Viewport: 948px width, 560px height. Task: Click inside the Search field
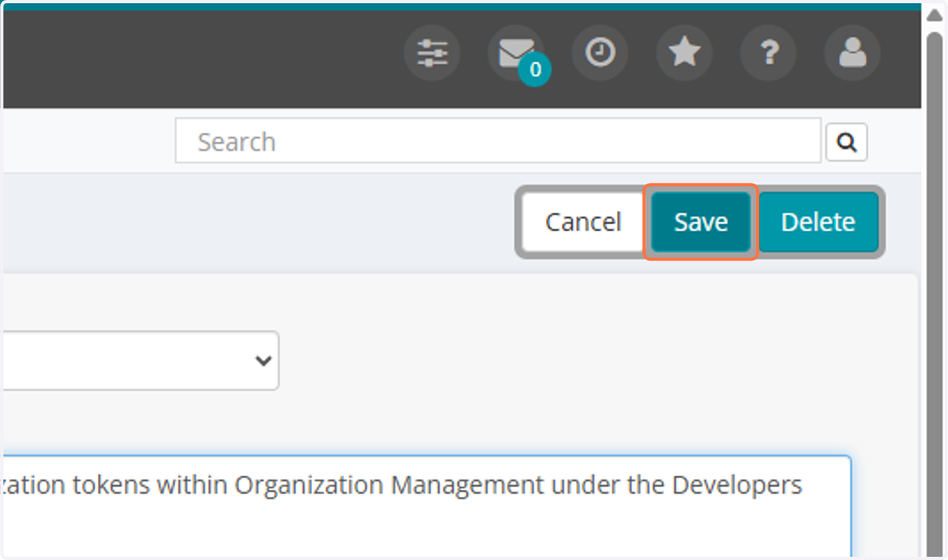click(498, 141)
